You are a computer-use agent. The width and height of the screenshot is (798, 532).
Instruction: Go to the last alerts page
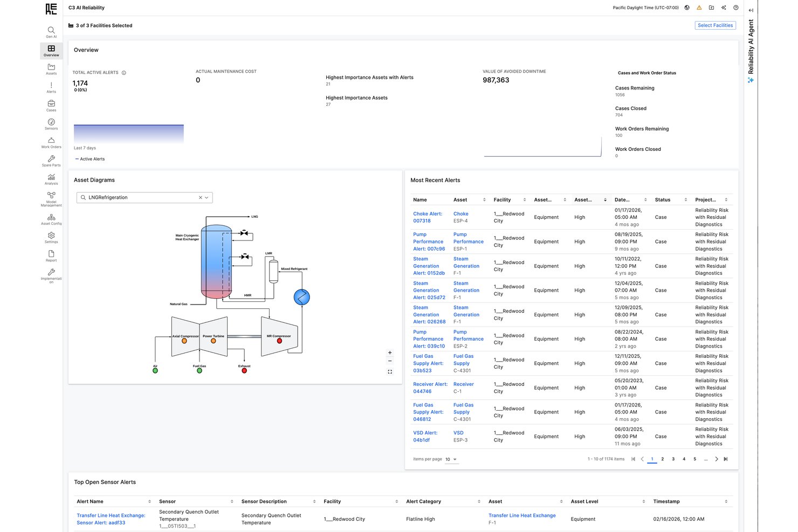click(x=726, y=459)
